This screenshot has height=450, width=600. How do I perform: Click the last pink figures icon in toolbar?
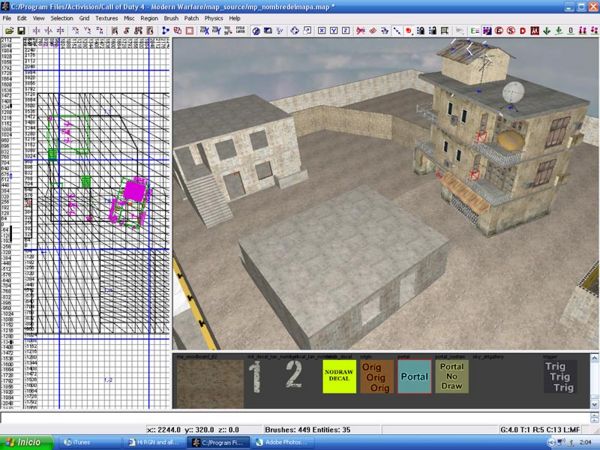595,31
